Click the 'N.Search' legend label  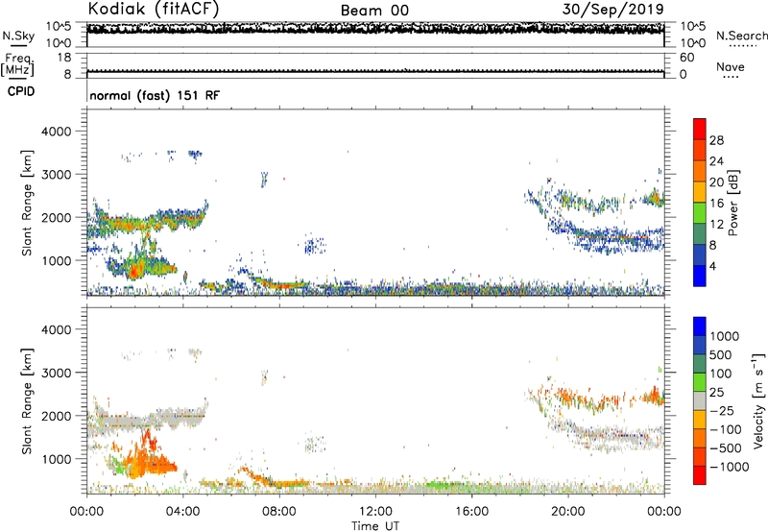tap(741, 36)
